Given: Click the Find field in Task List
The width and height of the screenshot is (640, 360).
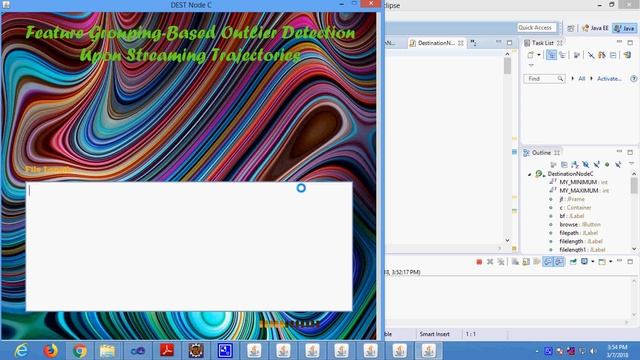Looking at the screenshot, I should 544,78.
